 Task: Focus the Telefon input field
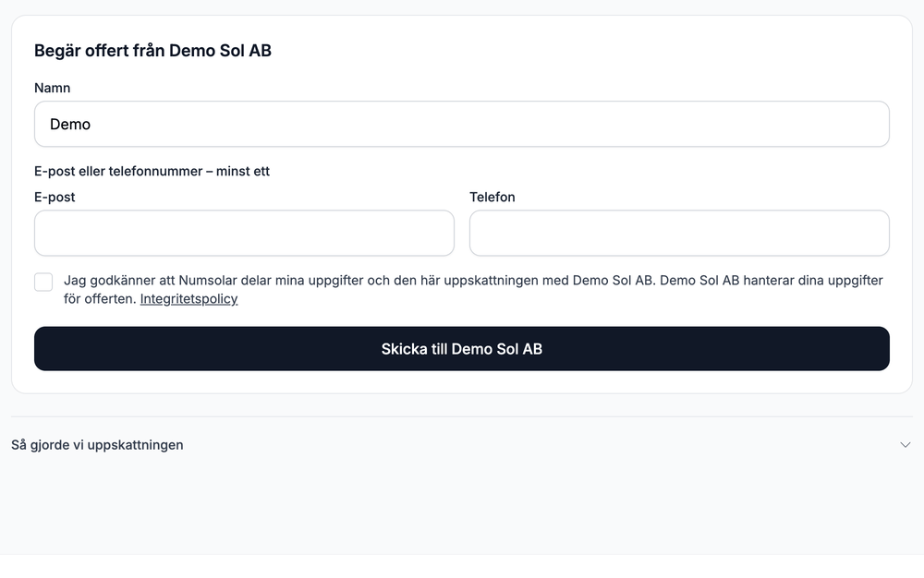point(679,233)
